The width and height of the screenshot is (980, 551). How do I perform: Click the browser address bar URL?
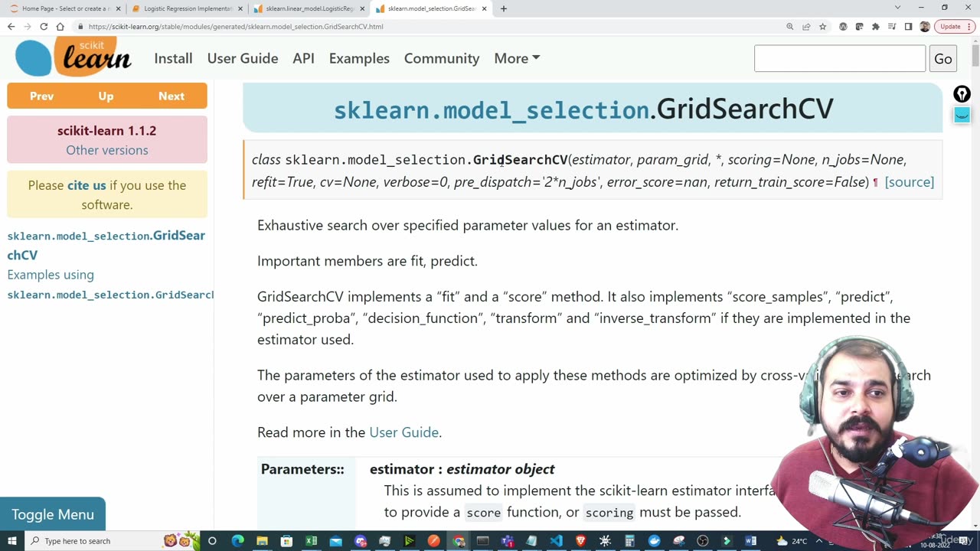236,26
